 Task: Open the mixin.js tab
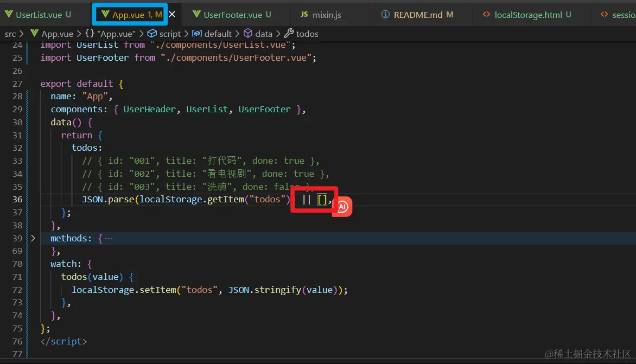[321, 15]
